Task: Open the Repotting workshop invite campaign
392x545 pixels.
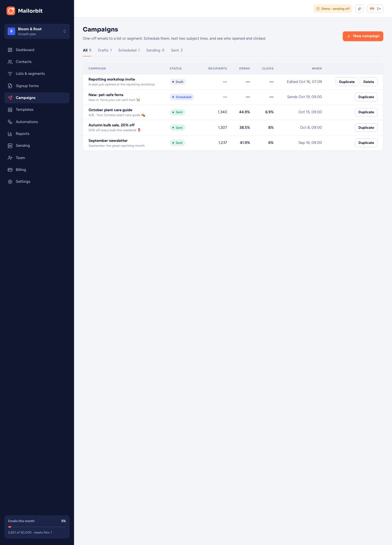Action: (x=112, y=79)
